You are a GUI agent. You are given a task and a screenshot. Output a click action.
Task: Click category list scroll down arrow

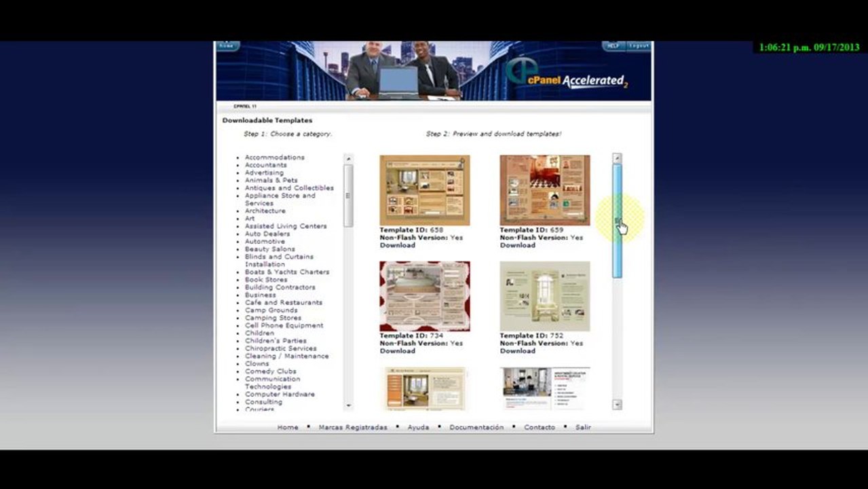pyautogui.click(x=348, y=405)
